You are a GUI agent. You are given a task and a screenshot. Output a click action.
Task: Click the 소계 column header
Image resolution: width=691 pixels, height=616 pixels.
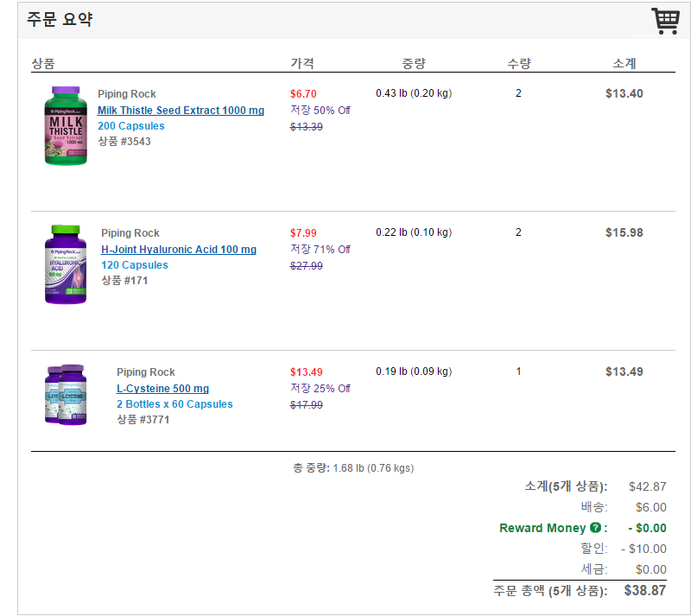[x=624, y=64]
